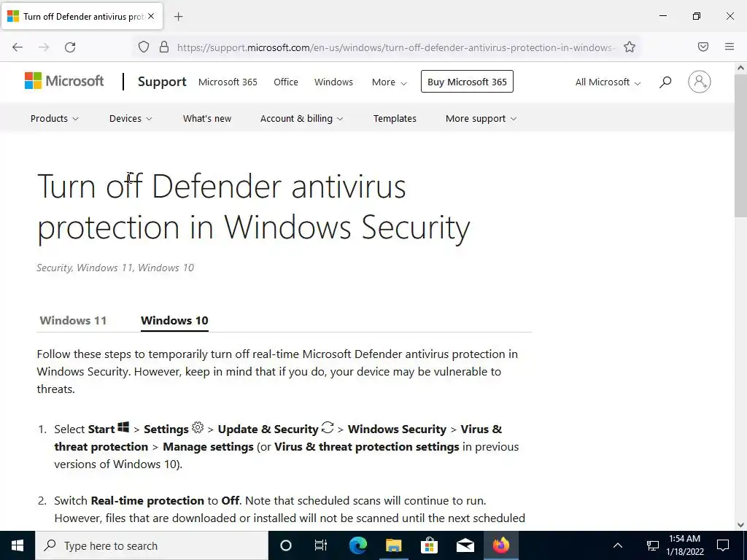Open Microsoft Store from the taskbar
The image size is (747, 560).
click(x=429, y=545)
